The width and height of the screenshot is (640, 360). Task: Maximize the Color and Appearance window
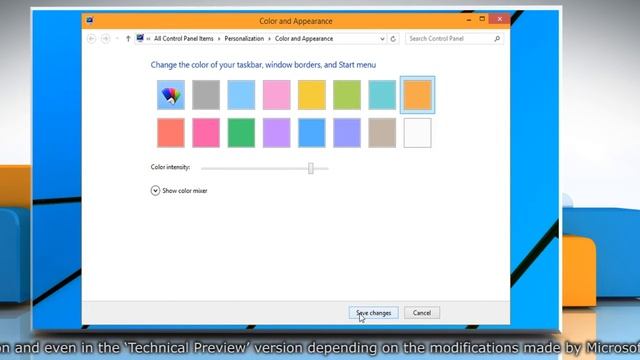(x=482, y=19)
